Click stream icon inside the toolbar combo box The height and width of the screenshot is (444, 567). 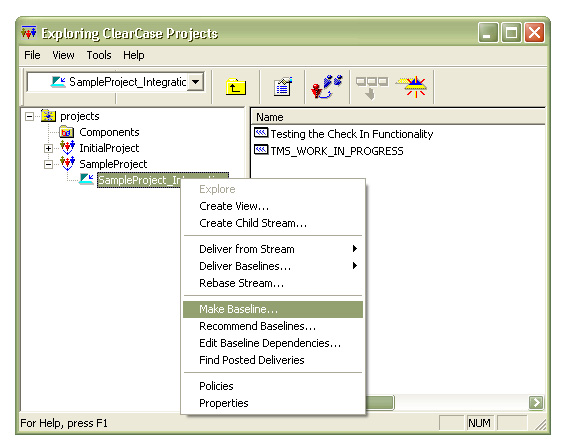58,82
